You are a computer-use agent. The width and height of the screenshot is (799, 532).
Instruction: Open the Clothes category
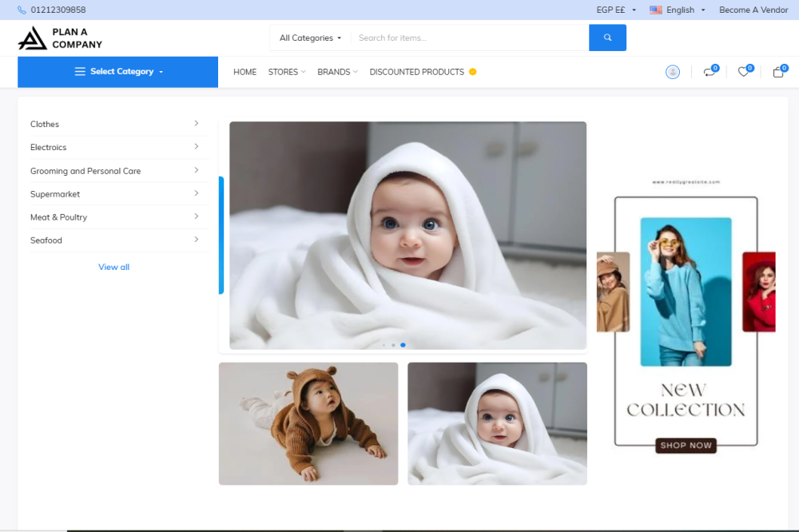tap(45, 124)
